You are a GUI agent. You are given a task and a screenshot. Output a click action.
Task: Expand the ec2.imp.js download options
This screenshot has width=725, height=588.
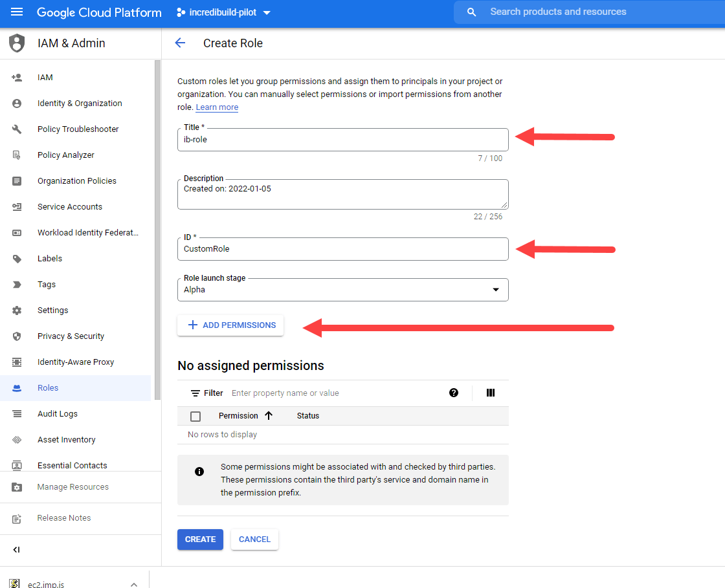pyautogui.click(x=133, y=584)
